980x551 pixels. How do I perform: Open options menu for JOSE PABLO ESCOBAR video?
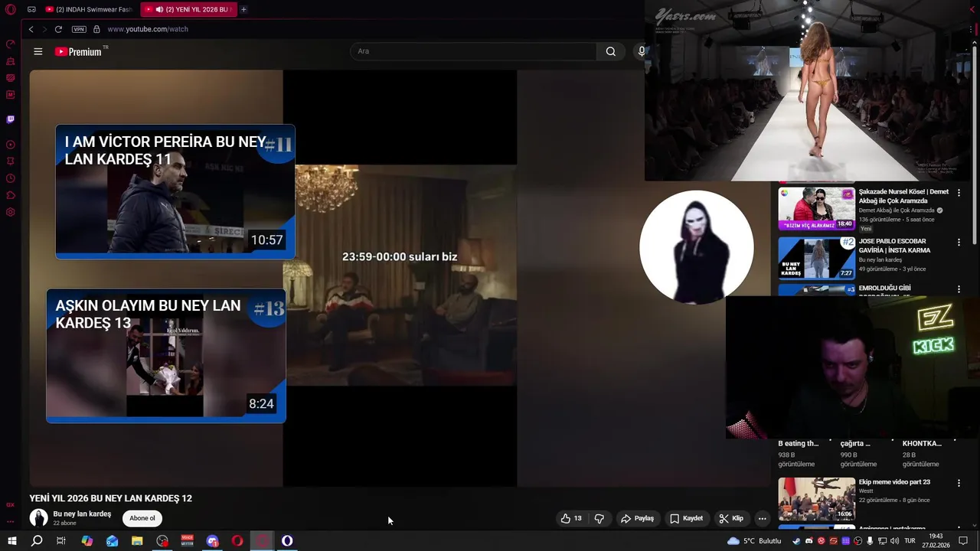959,243
